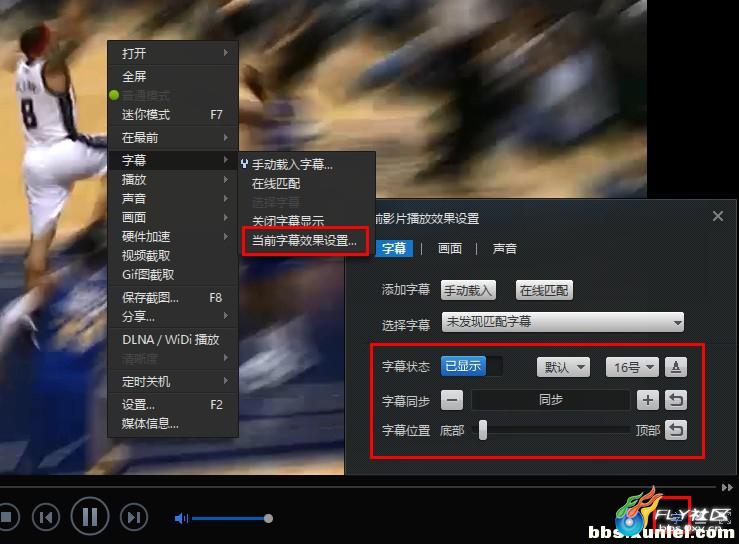The image size is (739, 544).
Task: Expand the 播放 submenu
Action: (x=173, y=180)
